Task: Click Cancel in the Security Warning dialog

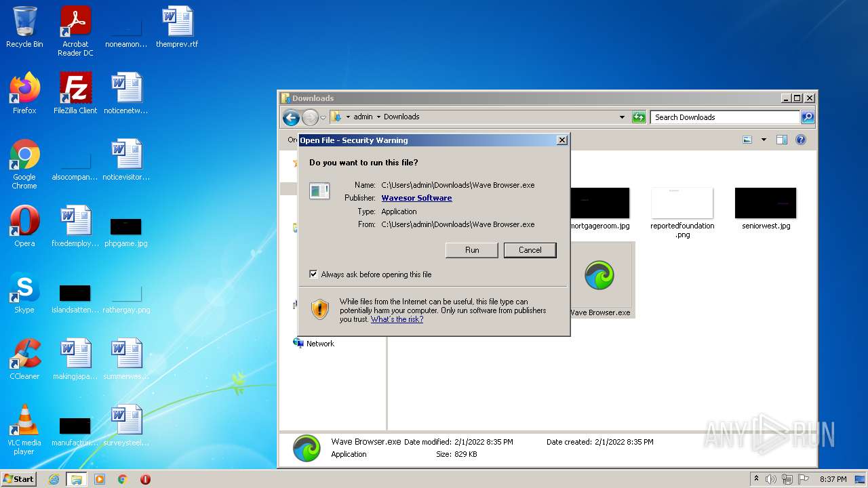Action: click(x=530, y=250)
